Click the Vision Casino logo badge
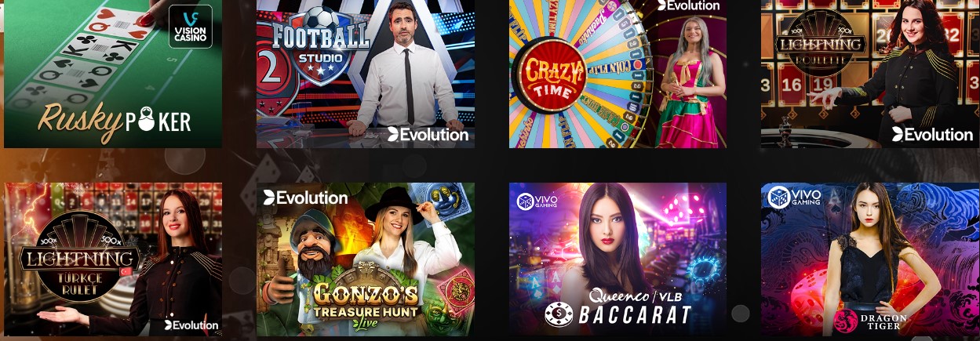The image size is (980, 341). coord(191,26)
